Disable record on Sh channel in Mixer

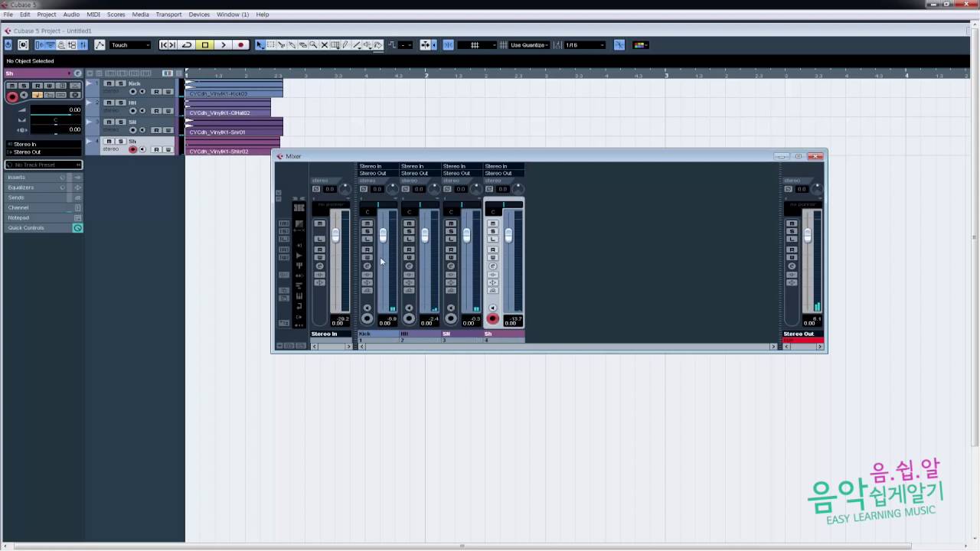tap(492, 318)
